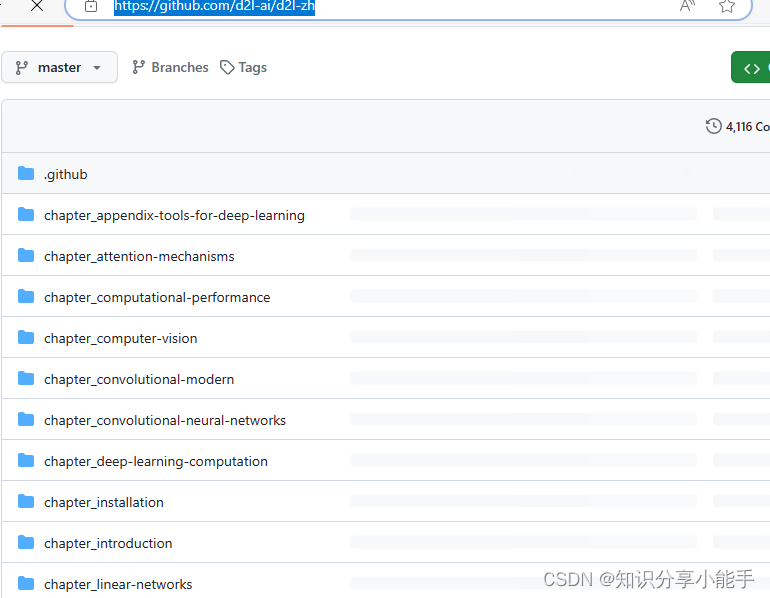
Task: Open the master branch dropdown
Action: pyautogui.click(x=59, y=67)
